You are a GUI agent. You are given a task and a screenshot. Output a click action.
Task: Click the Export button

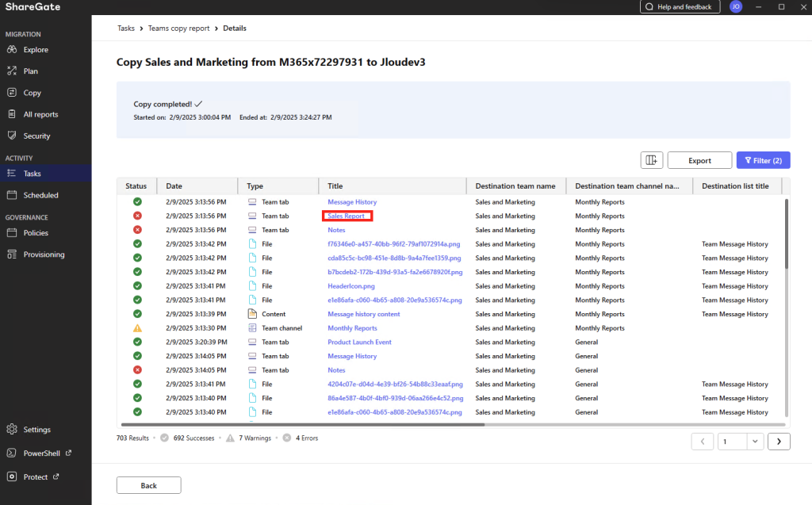pyautogui.click(x=699, y=161)
